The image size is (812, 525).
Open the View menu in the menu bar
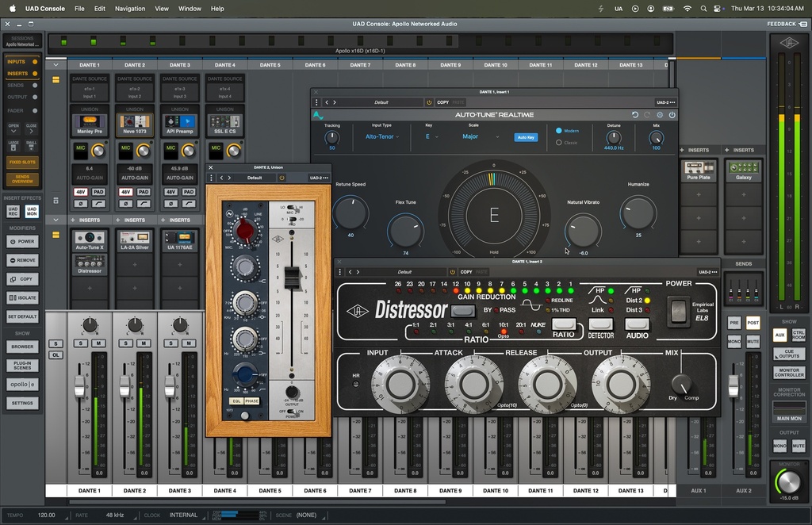[x=162, y=8]
